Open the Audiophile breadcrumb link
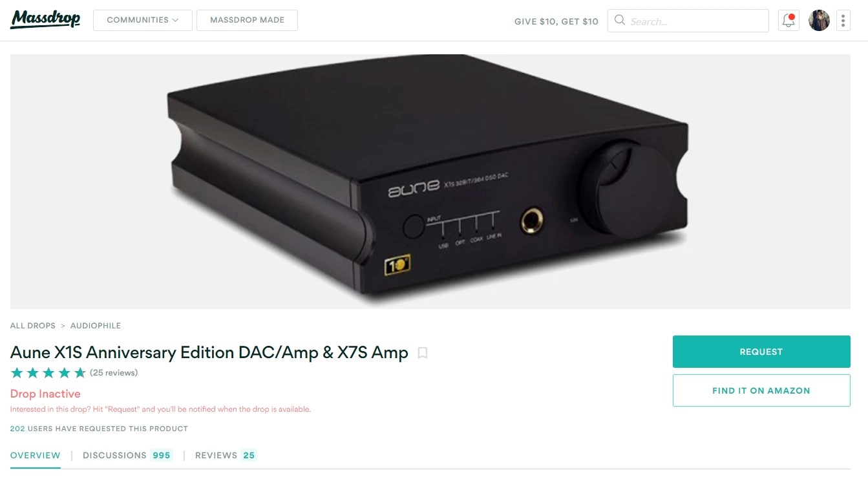This screenshot has width=868, height=479. coord(96,326)
